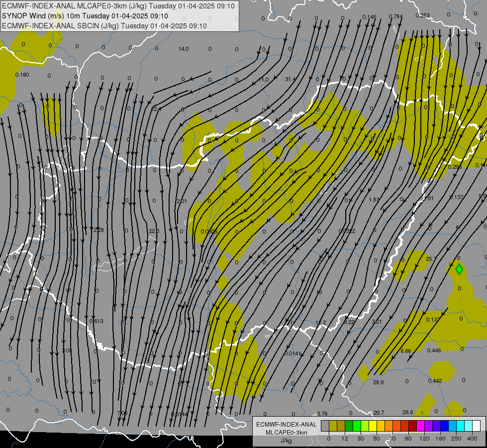Screen dimensions: 487x448
Task: Click the legend scale value 30
Action: click(361, 439)
